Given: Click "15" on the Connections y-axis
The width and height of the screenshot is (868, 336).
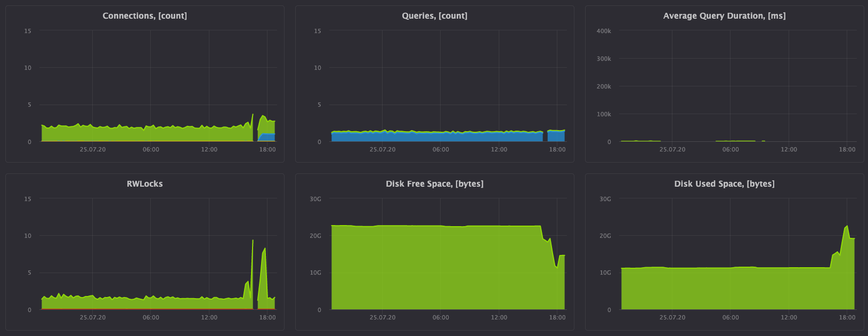Looking at the screenshot, I should pos(28,31).
